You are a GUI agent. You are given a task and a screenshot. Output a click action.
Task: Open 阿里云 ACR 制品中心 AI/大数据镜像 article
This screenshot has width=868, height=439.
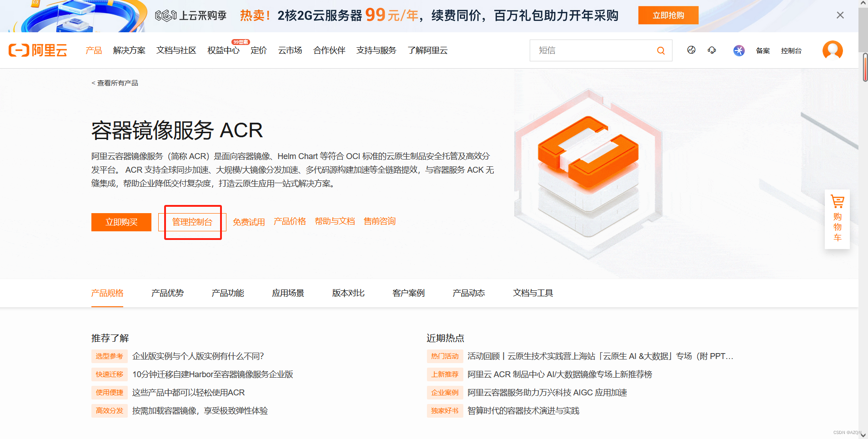[x=560, y=374]
